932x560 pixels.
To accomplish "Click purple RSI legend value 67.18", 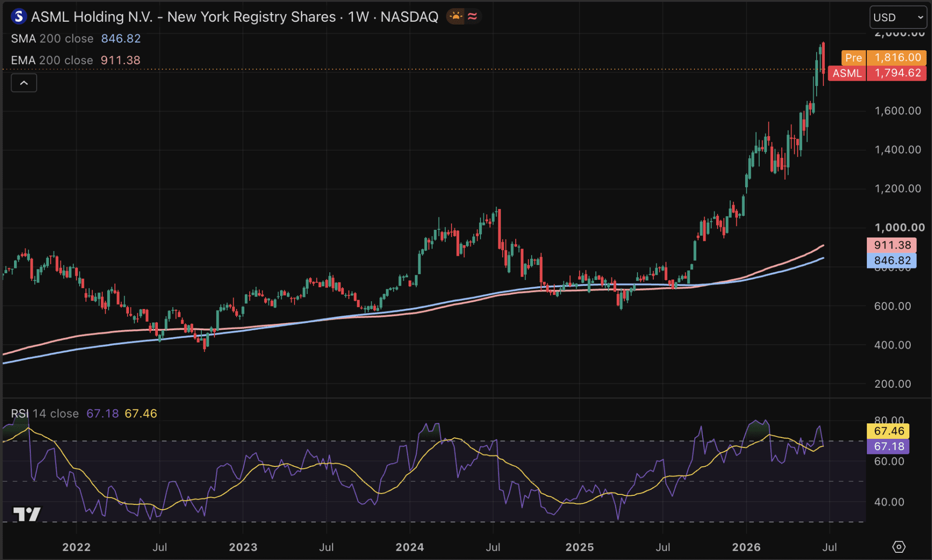I will [x=102, y=414].
